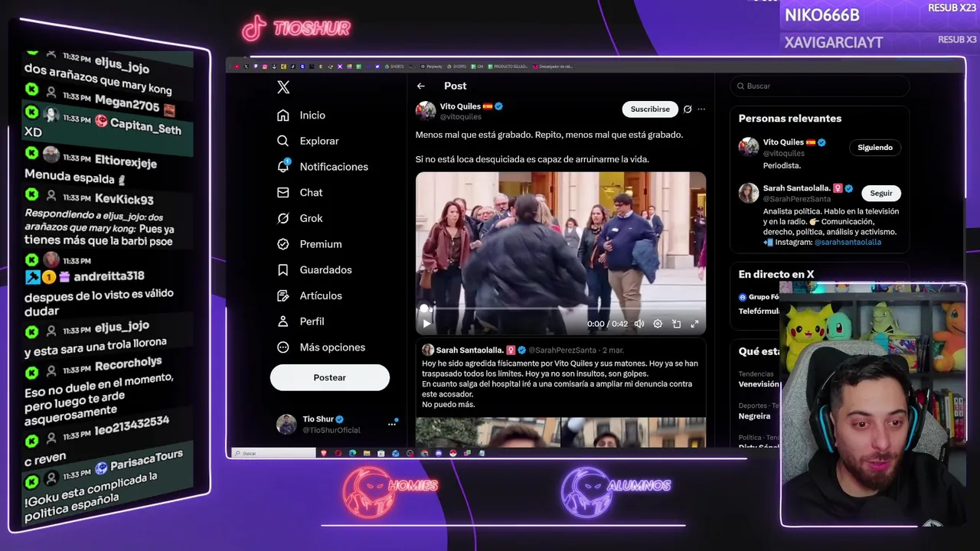The height and width of the screenshot is (551, 980).
Task: Expand the video to fullscreen
Action: click(x=694, y=324)
